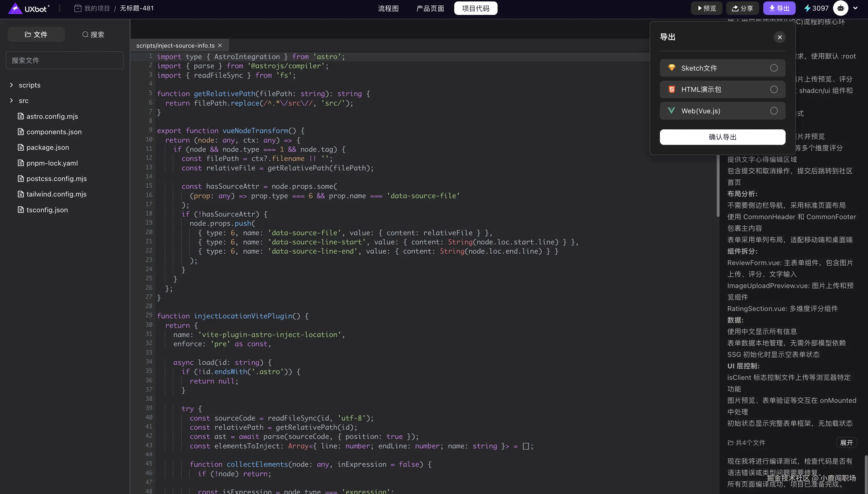The width and height of the screenshot is (868, 494).
Task: Open the robot avatar profile icon
Action: point(840,8)
